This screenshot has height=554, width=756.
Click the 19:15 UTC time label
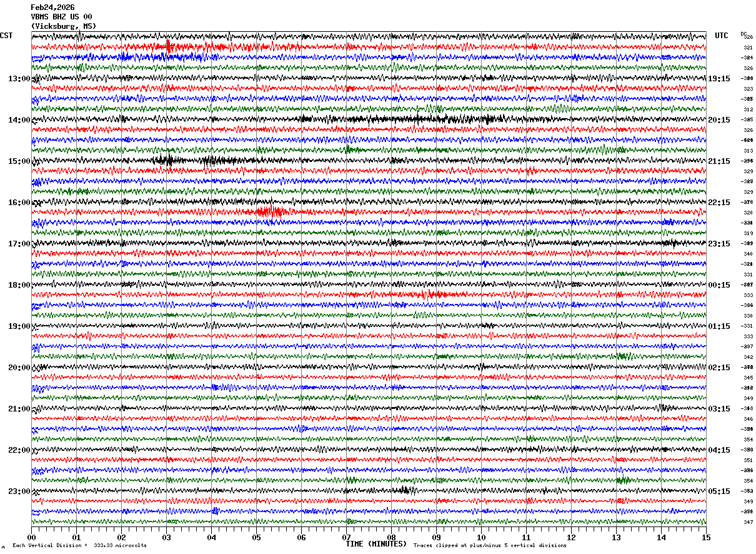click(719, 79)
